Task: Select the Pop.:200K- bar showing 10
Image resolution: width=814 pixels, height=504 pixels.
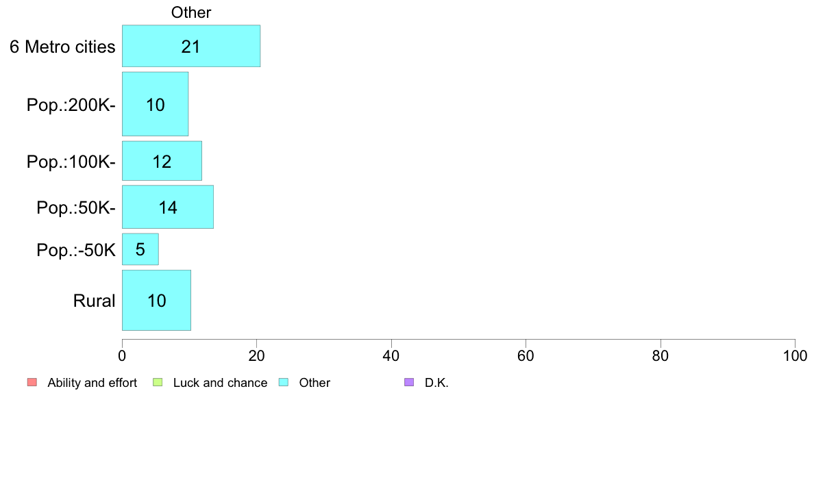Action: click(156, 104)
